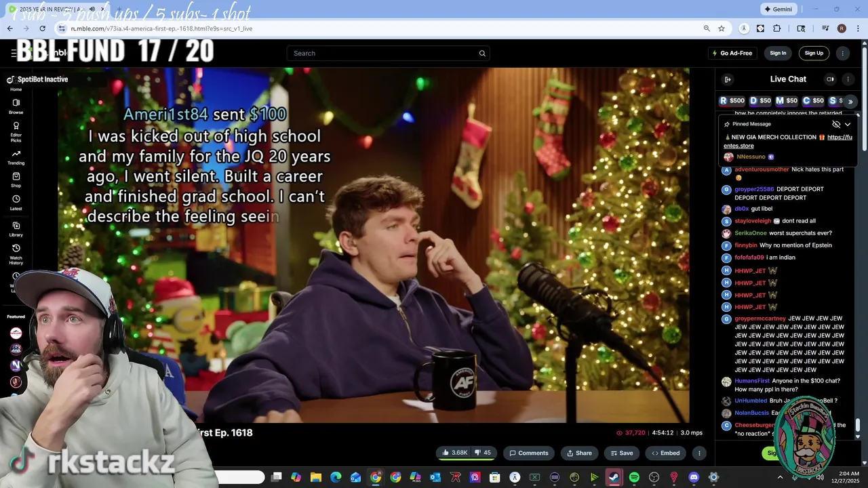Open Chrome media controls icon
The height and width of the screenshot is (488, 868).
[x=825, y=28]
